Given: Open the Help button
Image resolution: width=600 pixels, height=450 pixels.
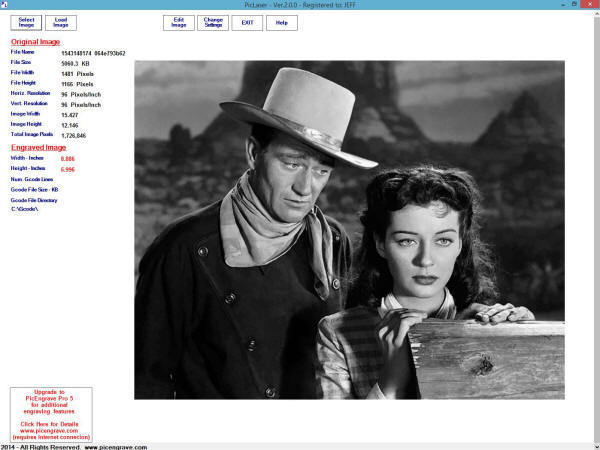Looking at the screenshot, I should [x=282, y=23].
